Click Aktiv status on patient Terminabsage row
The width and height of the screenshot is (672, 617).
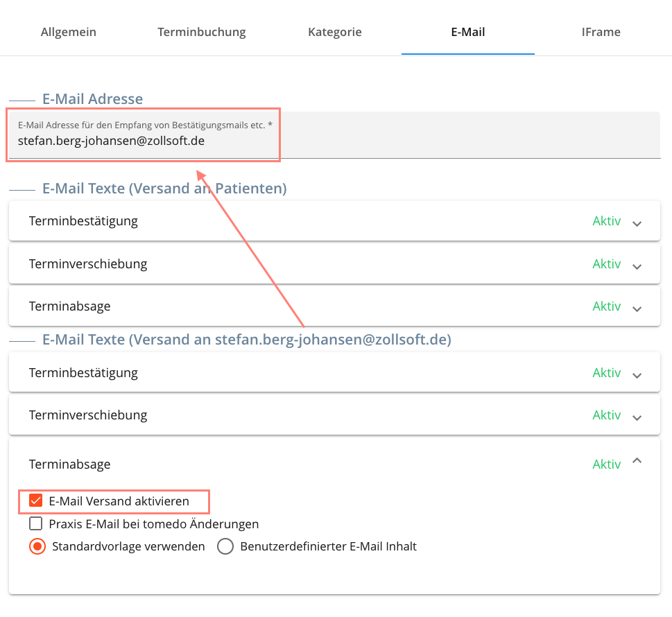(x=606, y=306)
